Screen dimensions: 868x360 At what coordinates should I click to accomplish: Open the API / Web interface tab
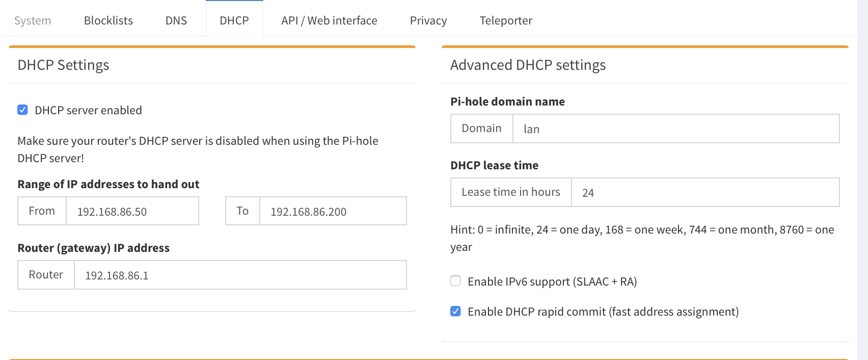coord(329,20)
